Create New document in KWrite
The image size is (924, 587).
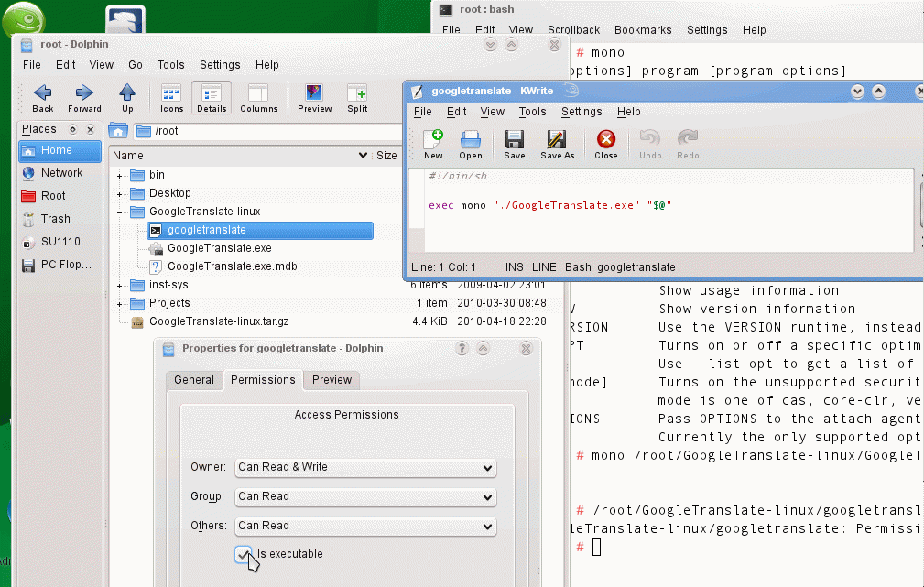433,145
